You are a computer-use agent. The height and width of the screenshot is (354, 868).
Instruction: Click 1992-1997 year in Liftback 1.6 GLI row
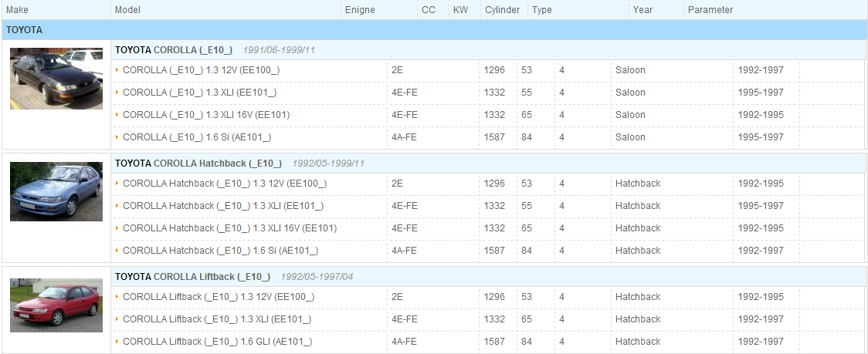click(761, 342)
